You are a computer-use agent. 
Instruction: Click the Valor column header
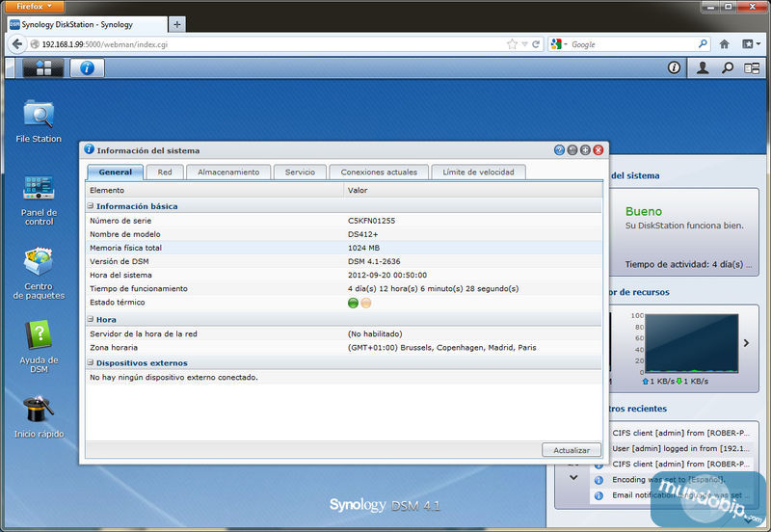[472, 190]
